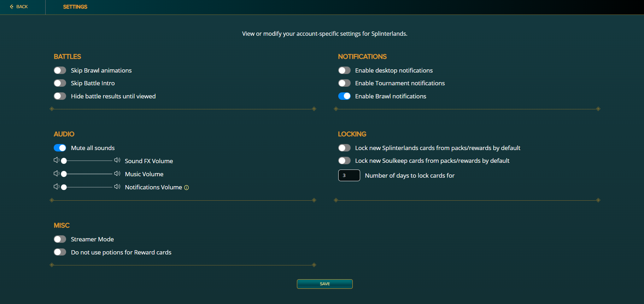Click the Music Volume slider handle

(x=64, y=174)
